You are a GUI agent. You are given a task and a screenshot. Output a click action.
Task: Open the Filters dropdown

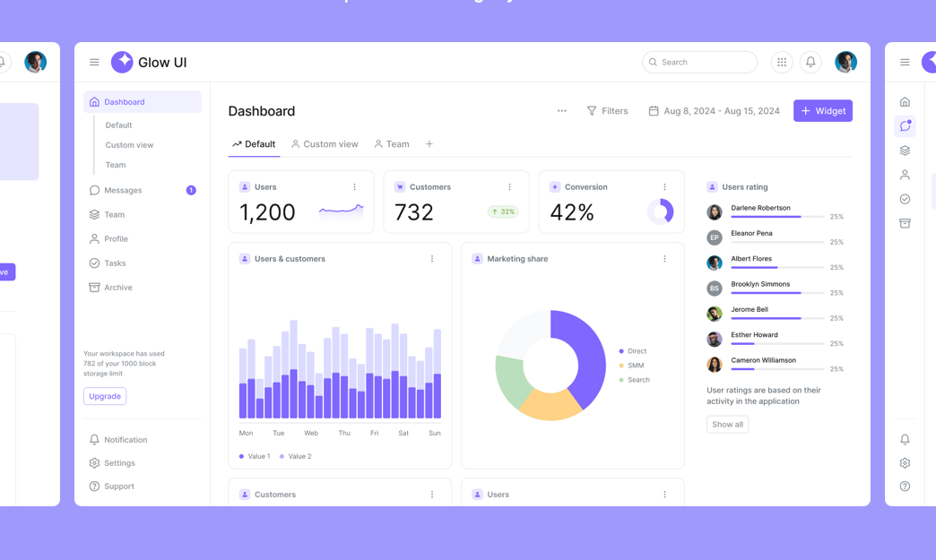608,110
